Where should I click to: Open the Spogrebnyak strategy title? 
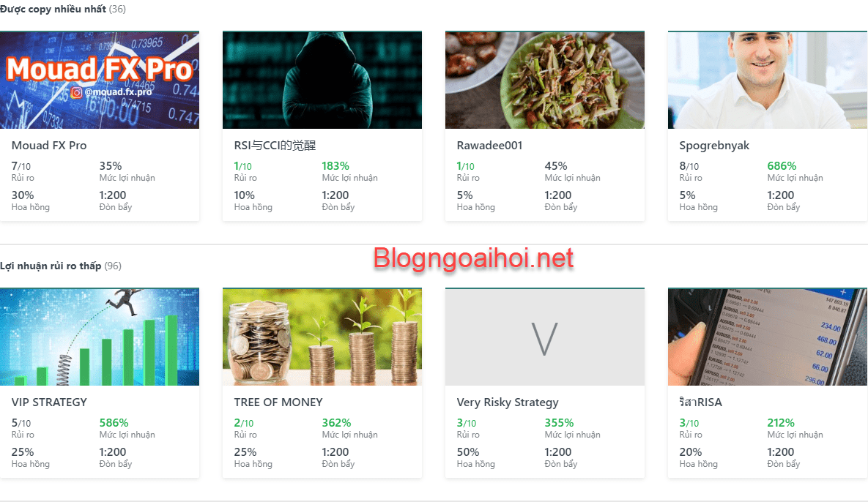(714, 146)
